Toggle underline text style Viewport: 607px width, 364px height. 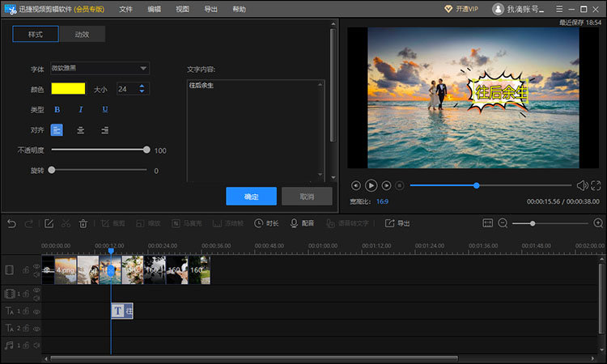tap(105, 110)
